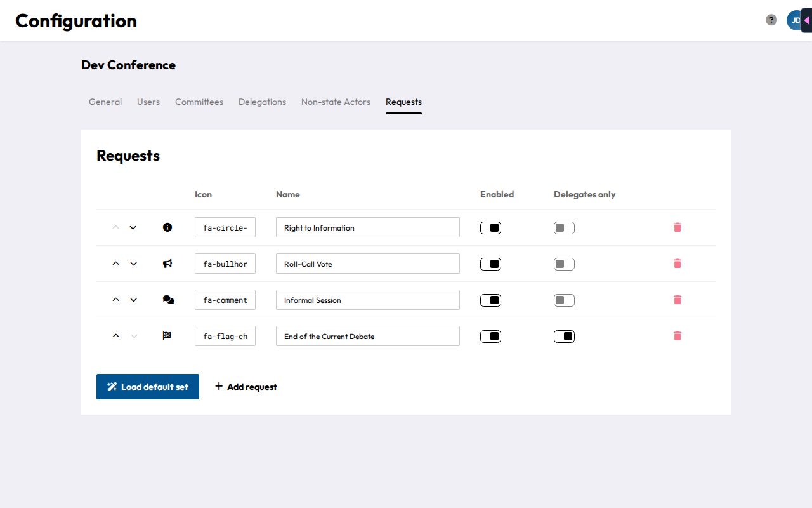Enable Delegates only for Informal Session
This screenshot has width=812, height=508.
(564, 300)
